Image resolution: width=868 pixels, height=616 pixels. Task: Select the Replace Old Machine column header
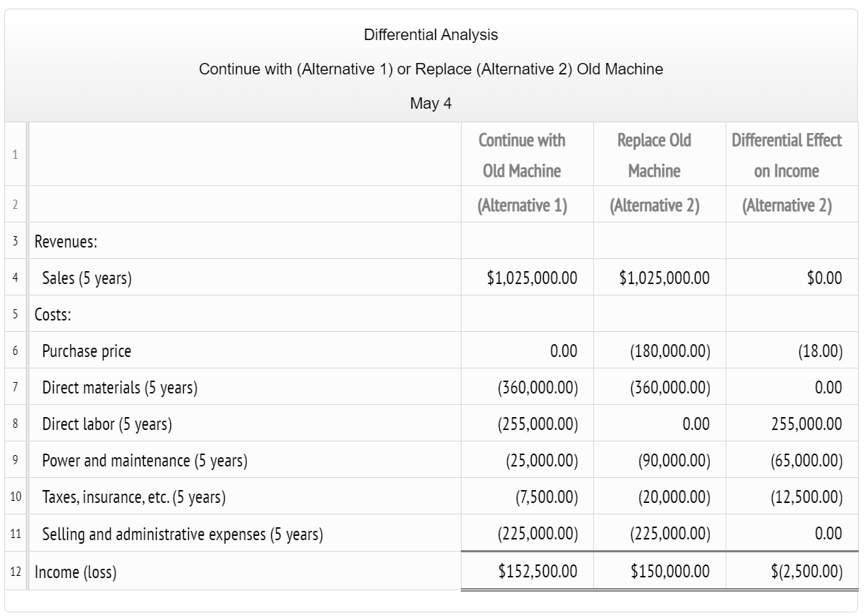654,155
